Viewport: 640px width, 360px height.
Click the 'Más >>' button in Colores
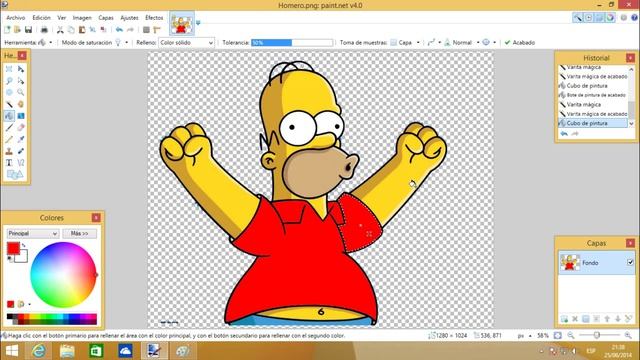80,233
